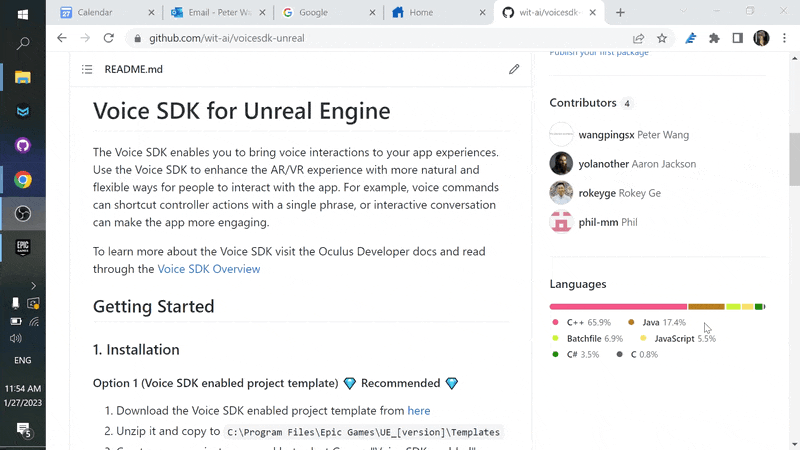The width and height of the screenshot is (800, 450).
Task: Reload the GitHub page
Action: (x=109, y=38)
